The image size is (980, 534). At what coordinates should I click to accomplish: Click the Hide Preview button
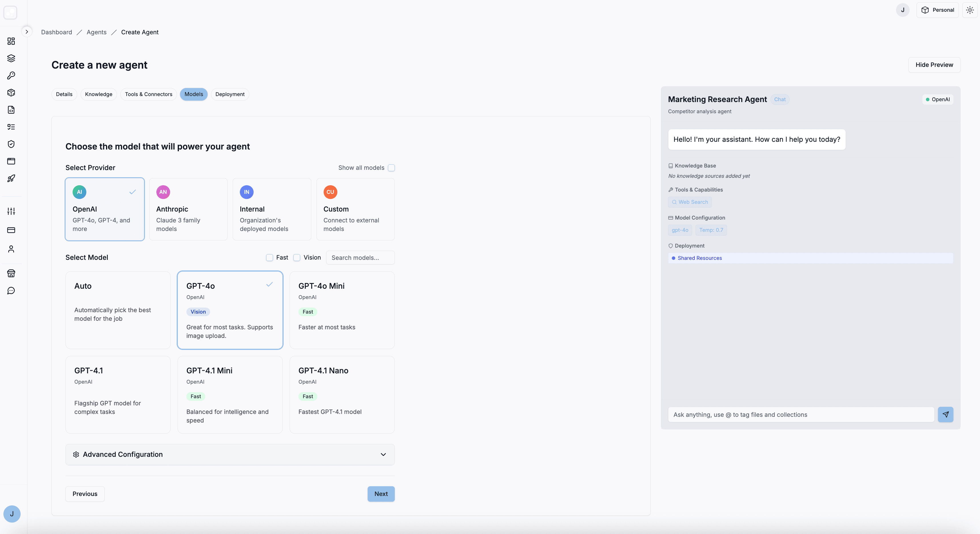click(x=934, y=65)
